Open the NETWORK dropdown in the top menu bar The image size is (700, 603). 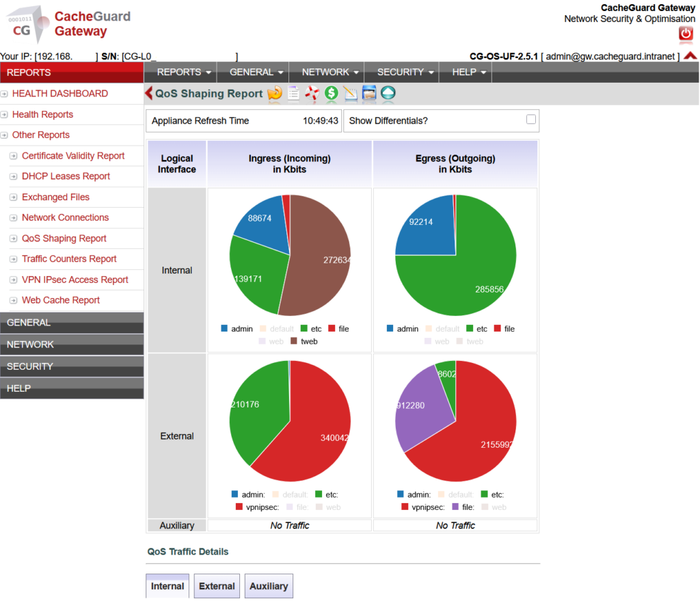330,72
